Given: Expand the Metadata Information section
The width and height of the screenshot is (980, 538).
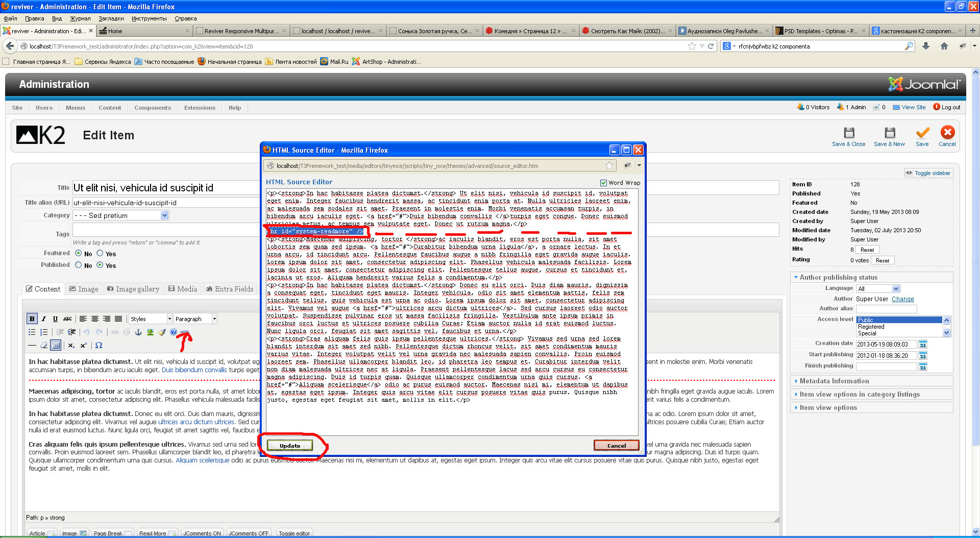Looking at the screenshot, I should [834, 381].
